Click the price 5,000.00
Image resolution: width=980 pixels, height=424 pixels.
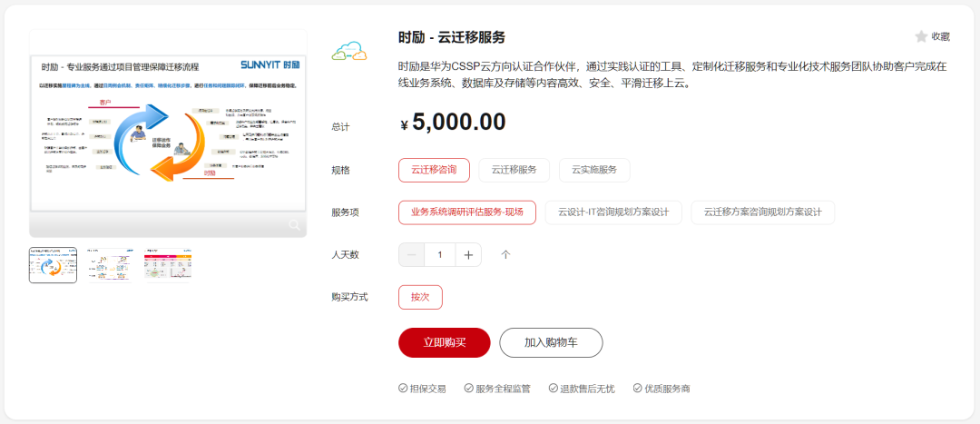459,122
